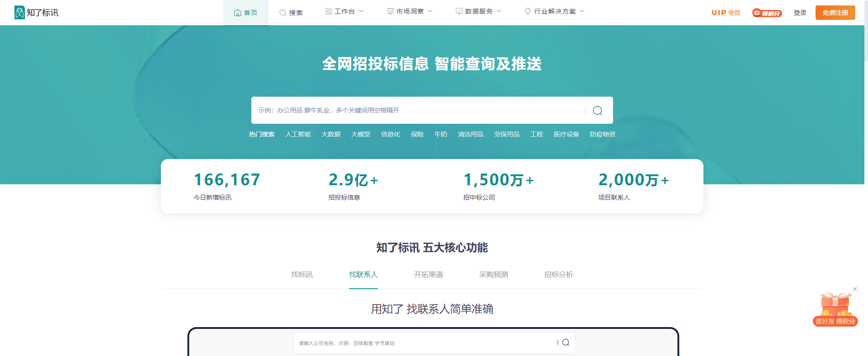This screenshot has height=356, width=868.
Task: Click the gift box 邀好友 得积分 icon
Action: pos(835,309)
